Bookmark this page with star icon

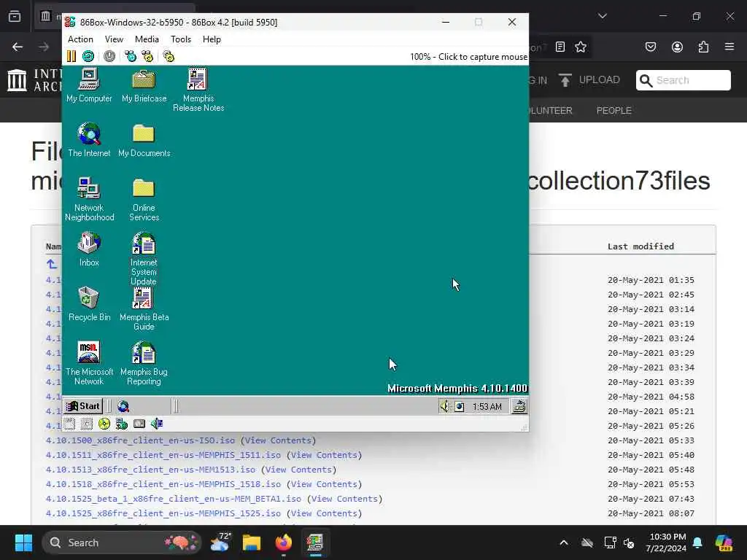point(580,47)
